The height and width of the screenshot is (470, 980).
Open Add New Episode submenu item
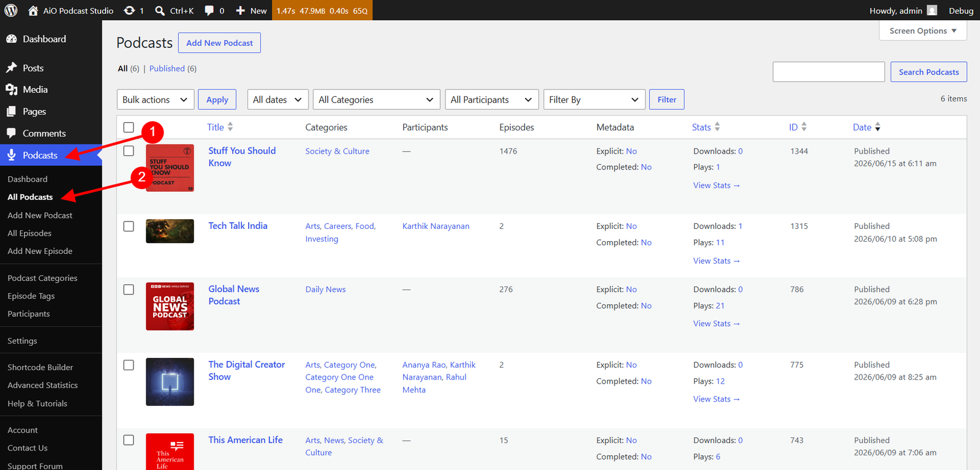point(40,251)
